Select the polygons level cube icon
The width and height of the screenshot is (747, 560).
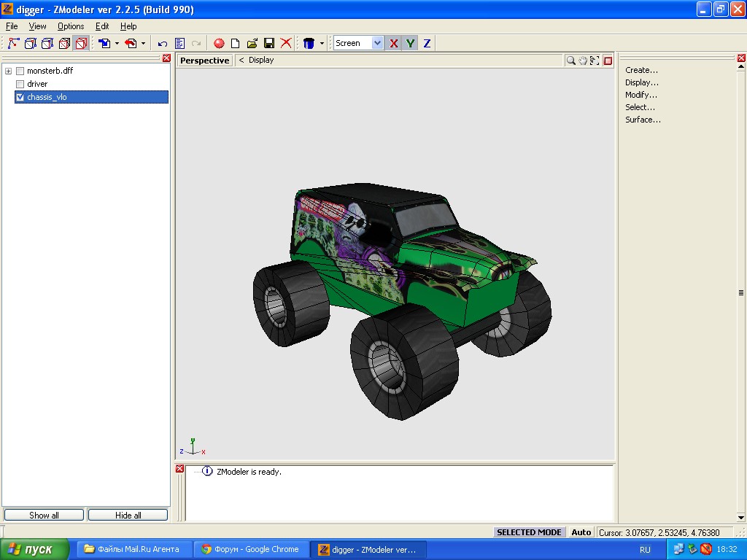click(47, 43)
